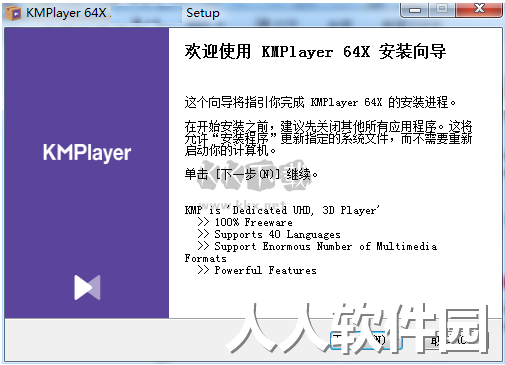This screenshot has height=365, width=505.
Task: Click the word 'Setup' in the title bar
Action: 203,13
